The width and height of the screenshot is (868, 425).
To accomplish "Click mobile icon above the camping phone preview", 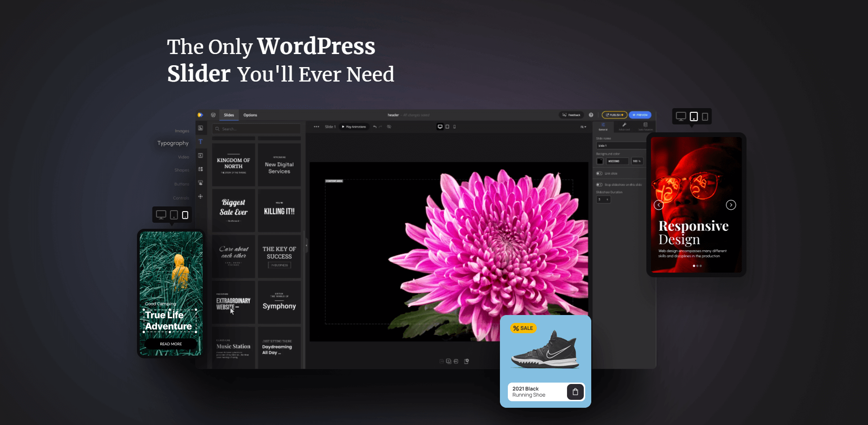I will tap(185, 215).
